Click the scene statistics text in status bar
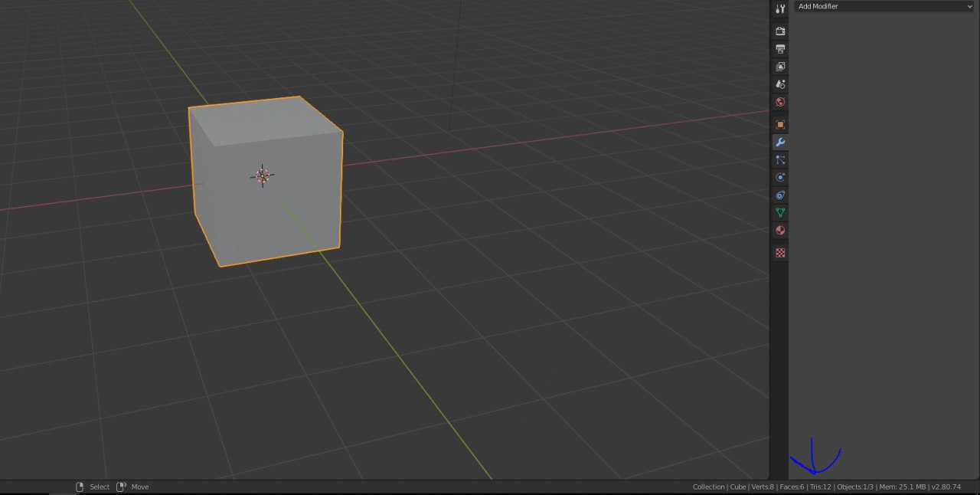 (827, 487)
